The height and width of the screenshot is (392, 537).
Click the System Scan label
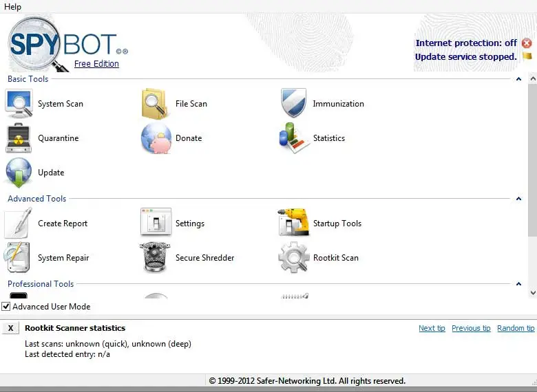click(x=61, y=104)
